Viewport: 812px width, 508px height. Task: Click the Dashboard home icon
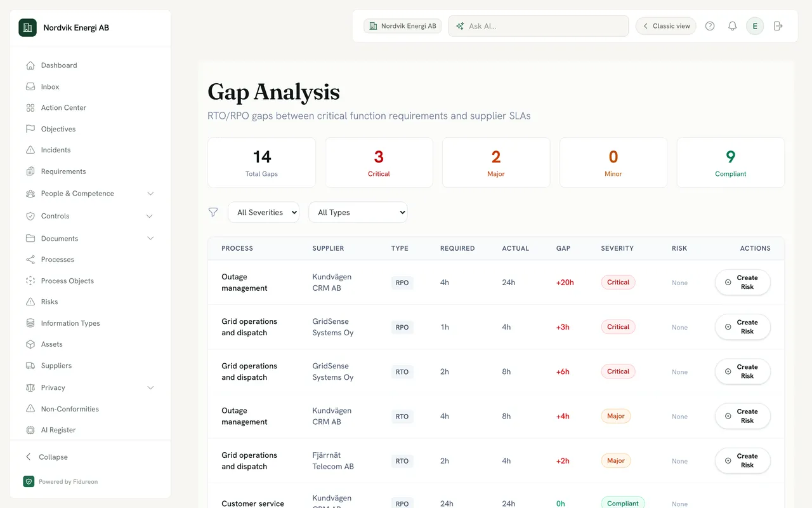(30, 65)
